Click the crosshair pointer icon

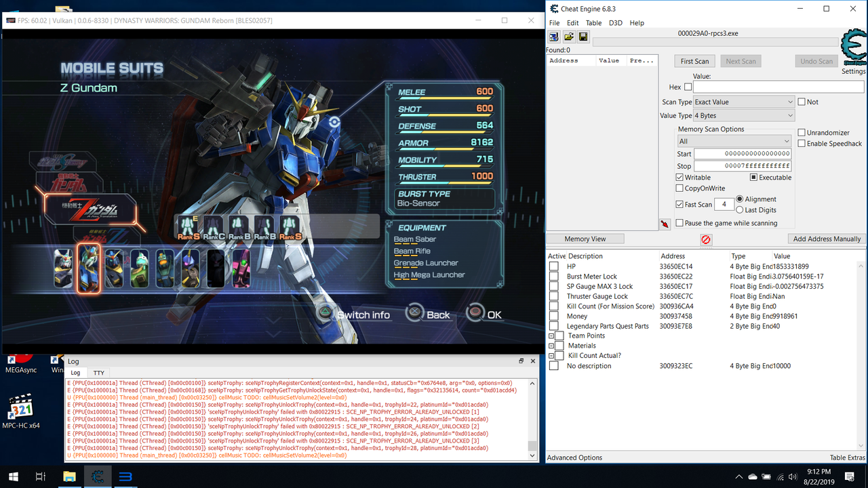coord(665,224)
